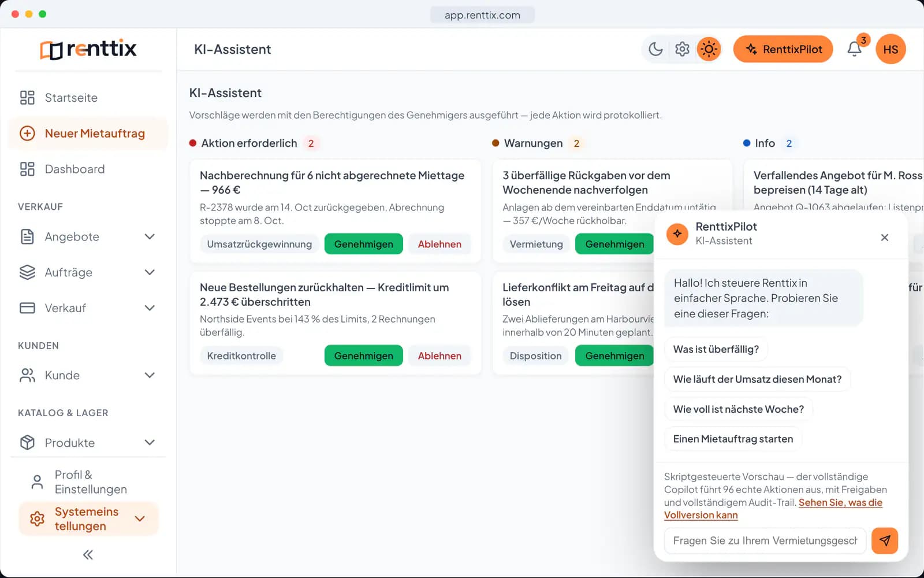Focus the chat question input field

[x=765, y=540]
